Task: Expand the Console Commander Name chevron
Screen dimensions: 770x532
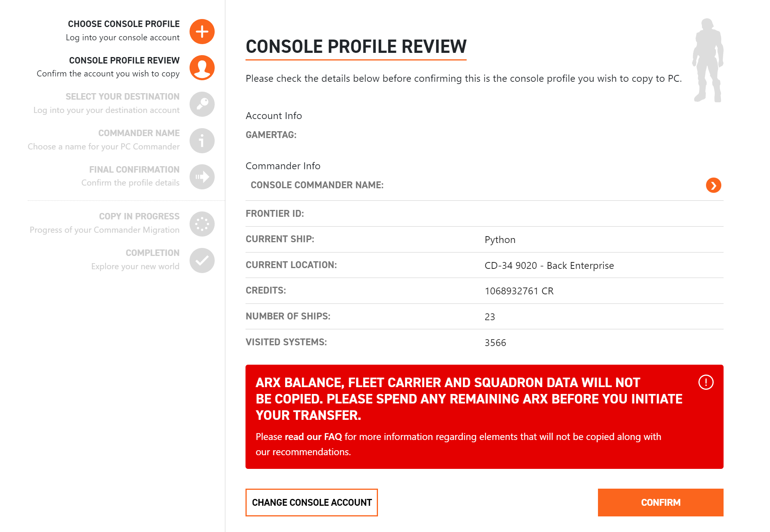Action: coord(713,185)
